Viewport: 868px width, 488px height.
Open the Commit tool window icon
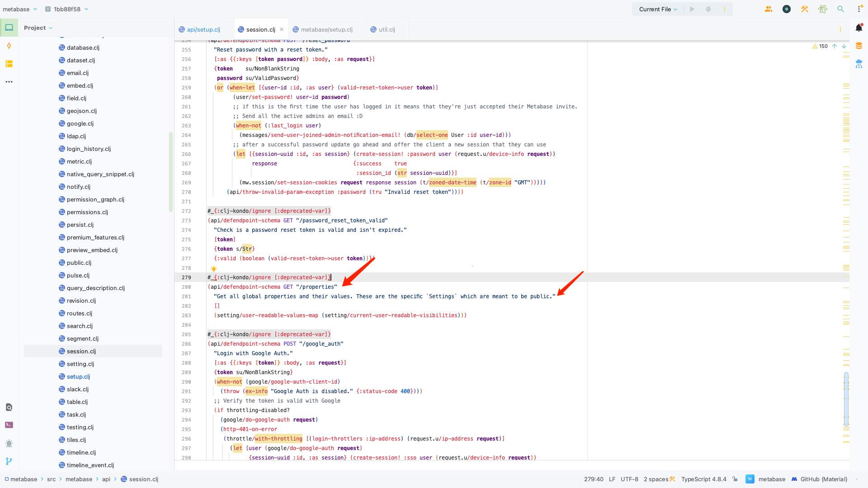(9, 46)
